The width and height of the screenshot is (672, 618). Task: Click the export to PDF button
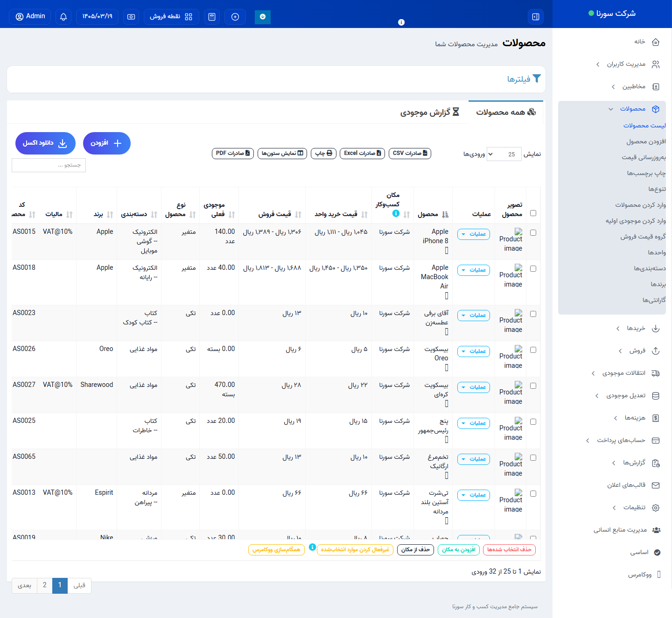pos(232,154)
